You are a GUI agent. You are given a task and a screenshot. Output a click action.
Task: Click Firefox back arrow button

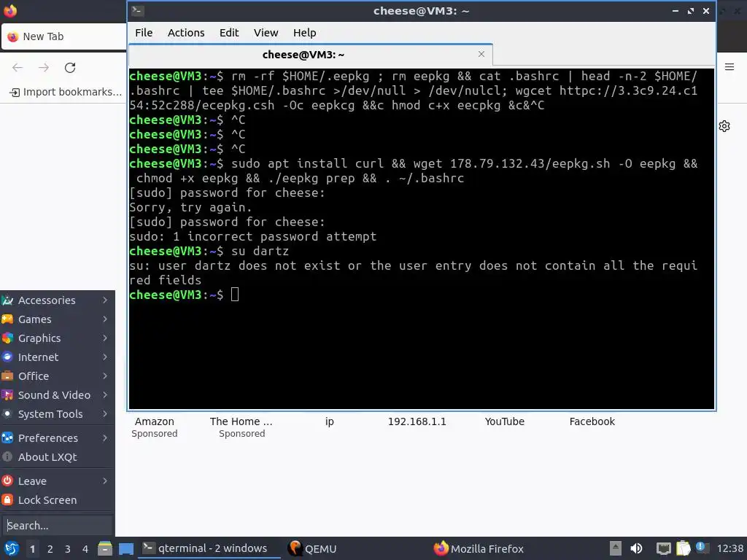(18, 68)
